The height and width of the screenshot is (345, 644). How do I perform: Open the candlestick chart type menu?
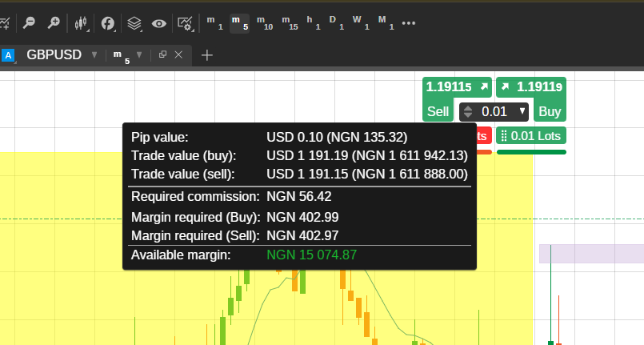[x=81, y=23]
